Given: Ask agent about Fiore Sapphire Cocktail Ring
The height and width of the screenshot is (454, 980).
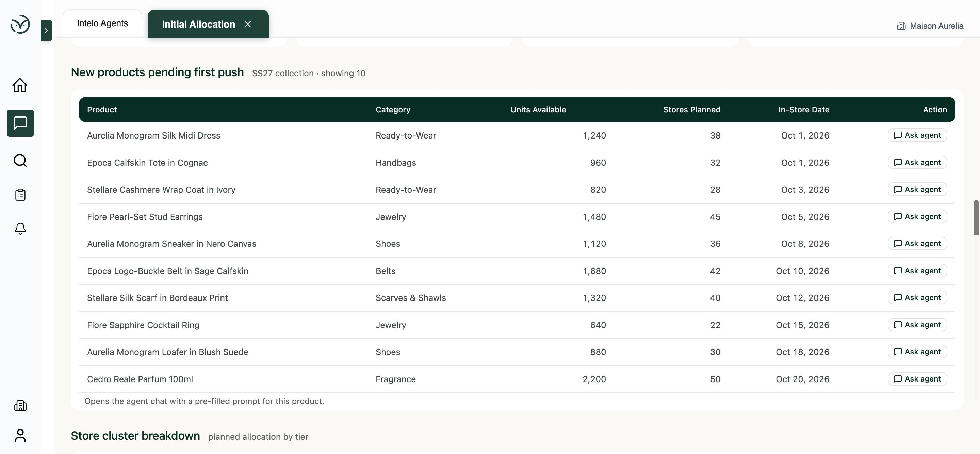Looking at the screenshot, I should pyautogui.click(x=917, y=325).
